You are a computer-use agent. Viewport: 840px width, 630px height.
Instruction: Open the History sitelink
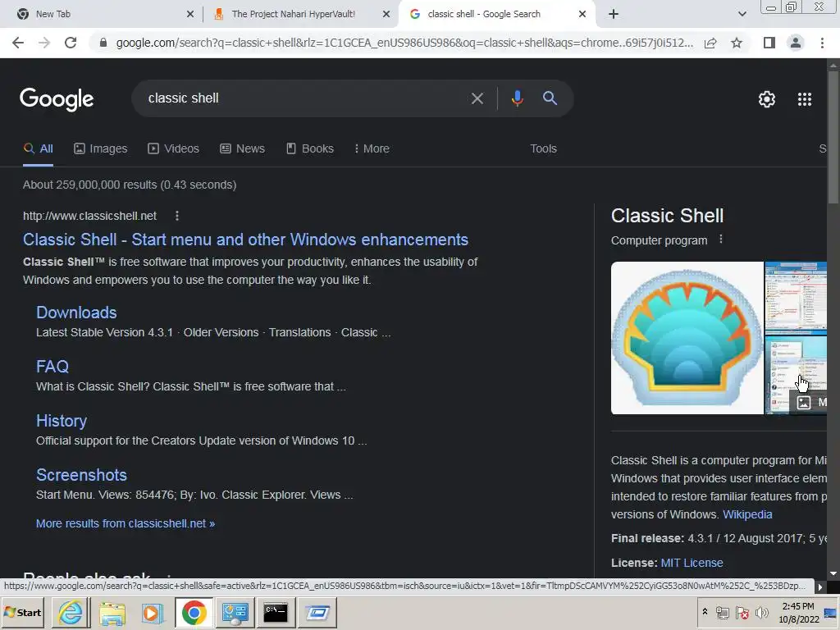[61, 421]
